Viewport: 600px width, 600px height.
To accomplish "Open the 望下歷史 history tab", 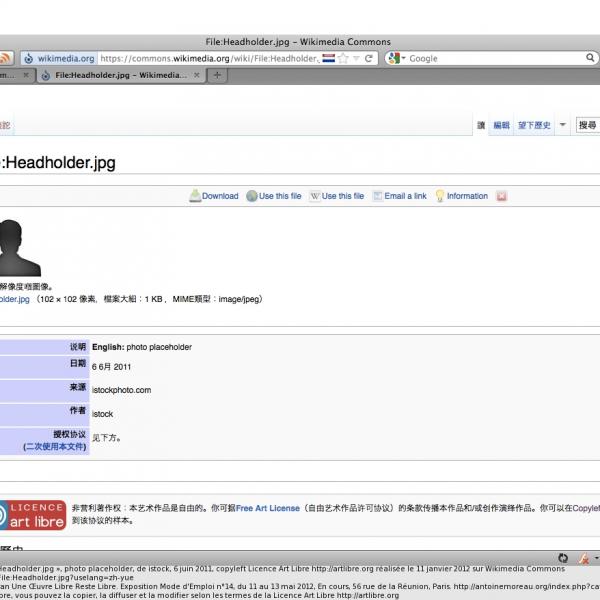I will (x=534, y=125).
